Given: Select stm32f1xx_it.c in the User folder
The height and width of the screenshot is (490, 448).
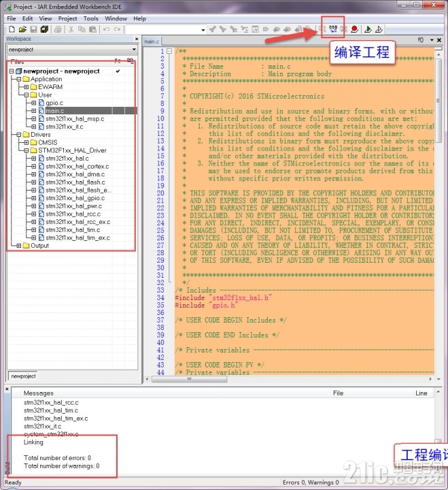Looking at the screenshot, I should pyautogui.click(x=65, y=127).
